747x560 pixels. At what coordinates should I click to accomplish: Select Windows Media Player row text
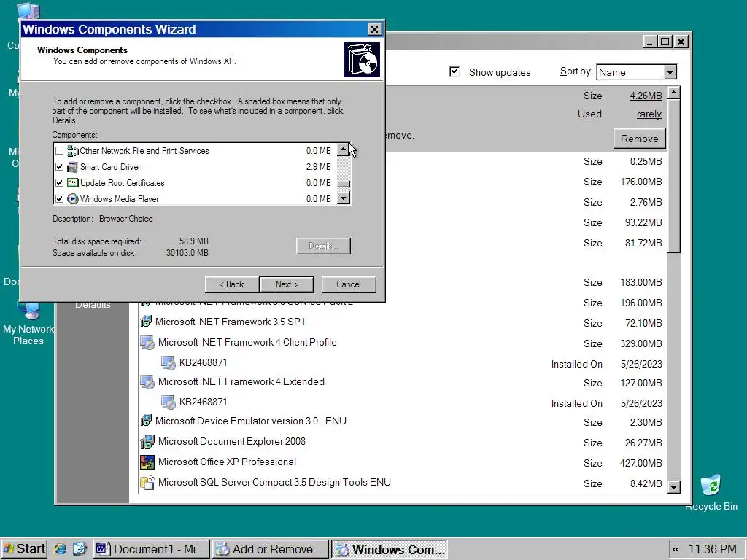[120, 199]
